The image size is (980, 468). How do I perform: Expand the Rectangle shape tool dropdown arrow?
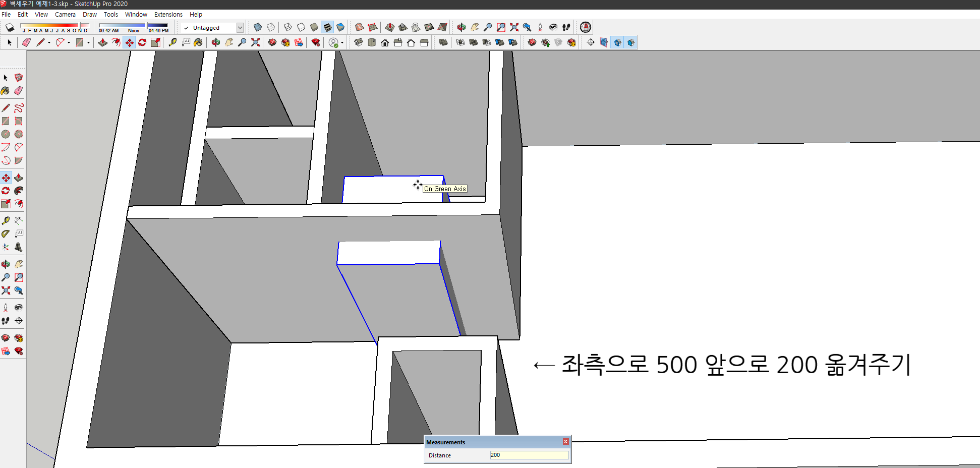[x=88, y=42]
